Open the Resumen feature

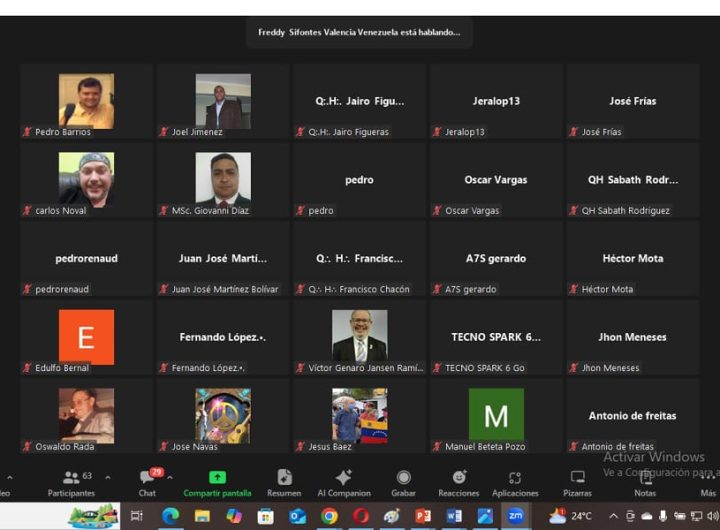[284, 483]
